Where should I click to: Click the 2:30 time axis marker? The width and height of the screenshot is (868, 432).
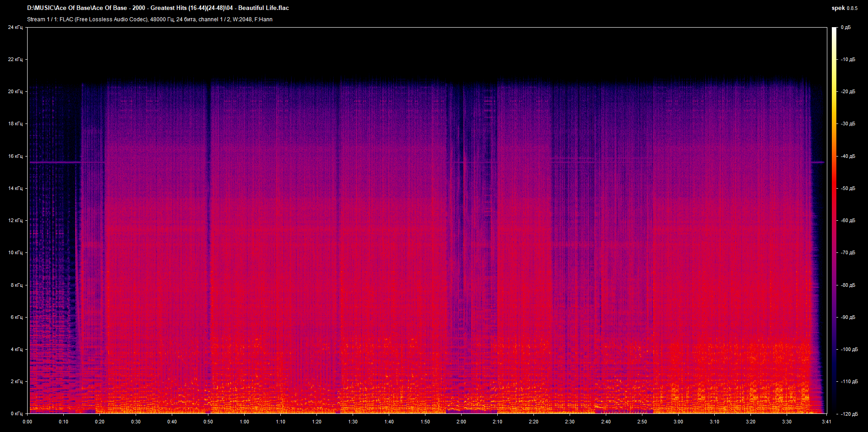point(570,422)
